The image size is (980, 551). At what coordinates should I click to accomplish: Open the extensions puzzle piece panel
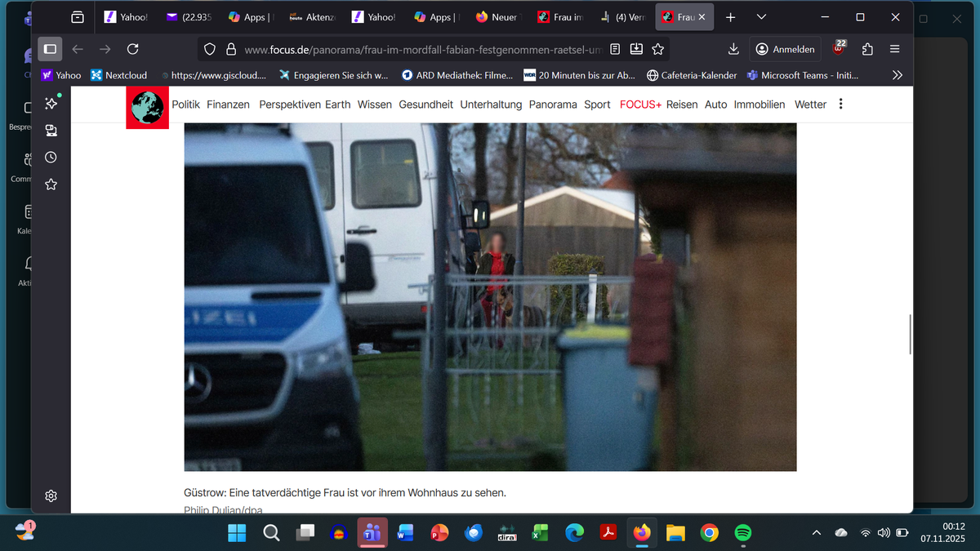(x=866, y=49)
